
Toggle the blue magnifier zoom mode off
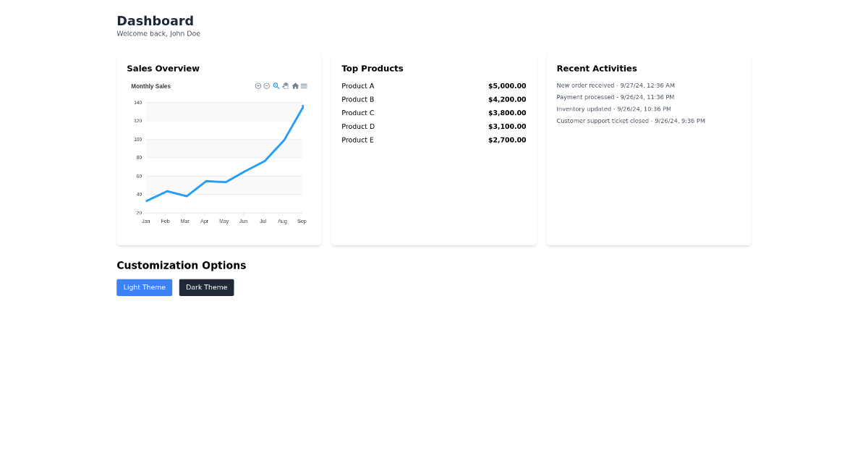tap(276, 85)
